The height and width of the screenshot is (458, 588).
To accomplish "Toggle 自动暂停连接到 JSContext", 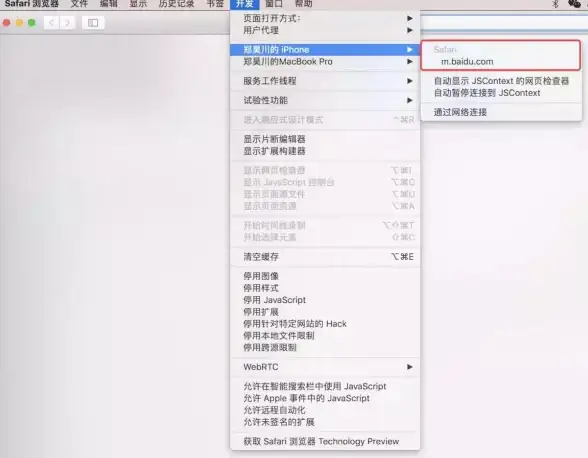I will point(501,93).
